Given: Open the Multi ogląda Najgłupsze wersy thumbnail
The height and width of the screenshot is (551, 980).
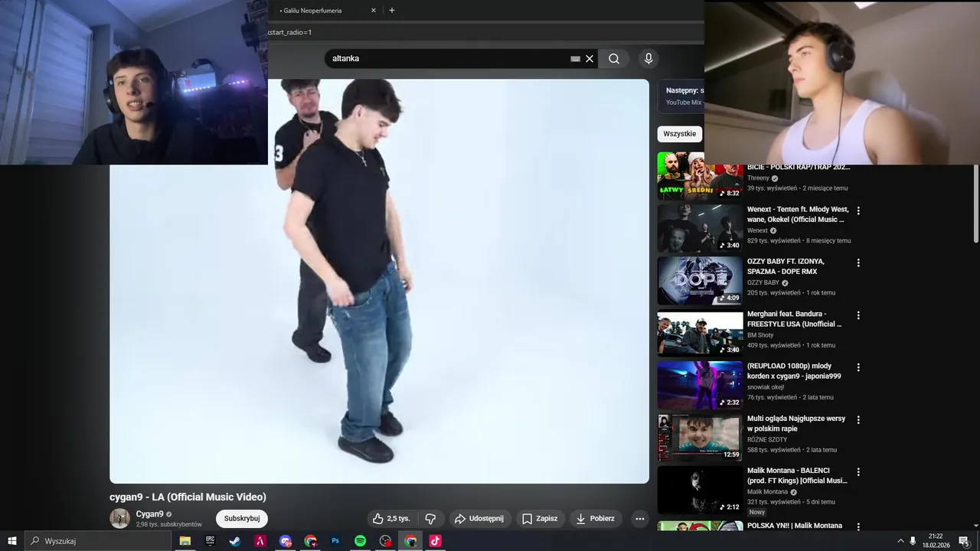Looking at the screenshot, I should pyautogui.click(x=701, y=438).
